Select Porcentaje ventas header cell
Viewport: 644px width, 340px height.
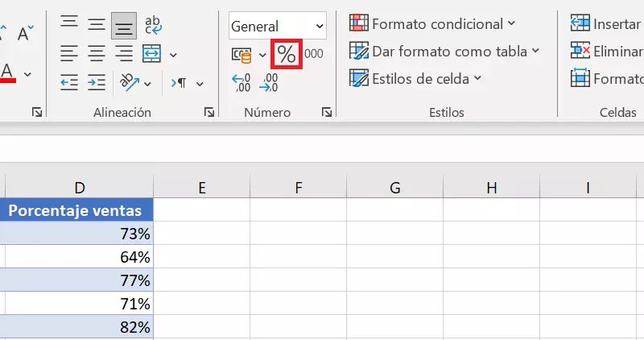pyautogui.click(x=76, y=210)
